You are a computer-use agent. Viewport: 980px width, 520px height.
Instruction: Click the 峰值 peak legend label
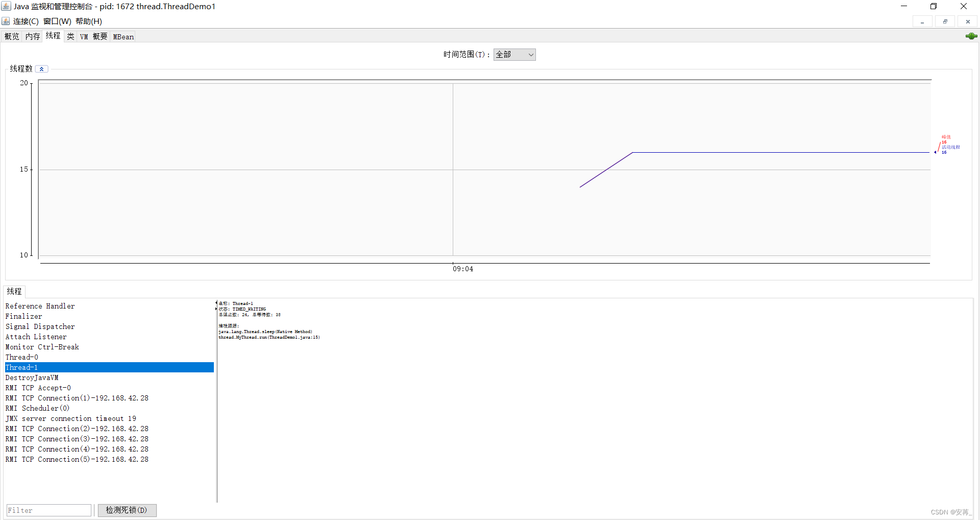click(x=946, y=137)
